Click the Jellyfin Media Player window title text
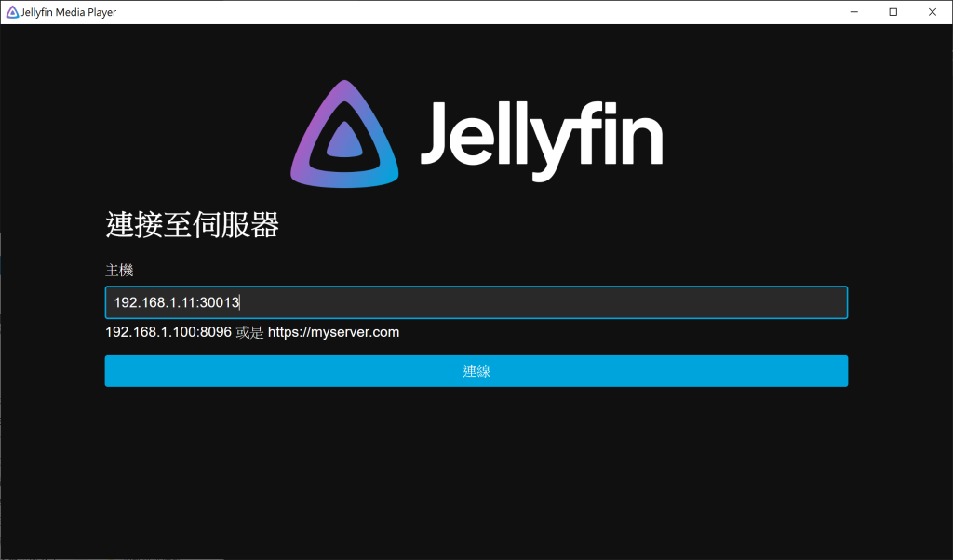Screen dimensions: 953x560 tap(69, 12)
